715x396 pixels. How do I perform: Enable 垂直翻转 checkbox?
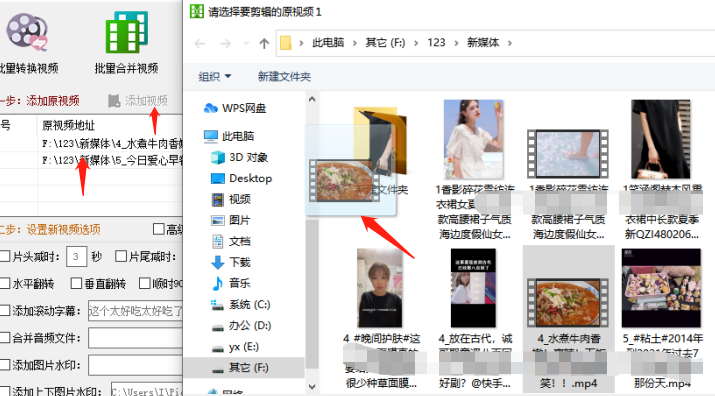pos(76,283)
